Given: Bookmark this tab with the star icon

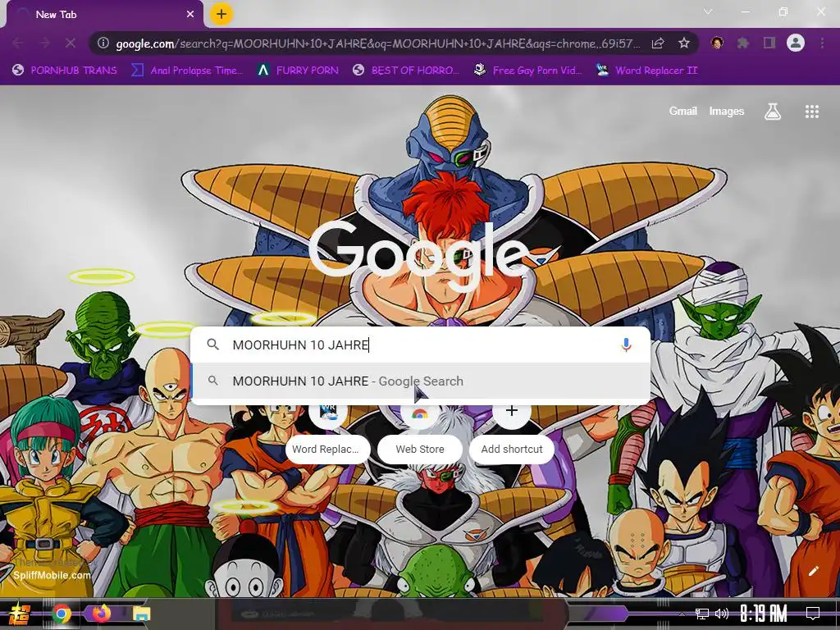Looking at the screenshot, I should pyautogui.click(x=683, y=43).
